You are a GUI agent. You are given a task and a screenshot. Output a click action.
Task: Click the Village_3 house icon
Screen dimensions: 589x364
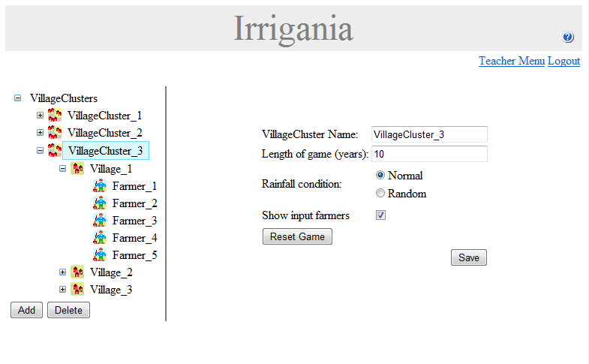point(77,290)
